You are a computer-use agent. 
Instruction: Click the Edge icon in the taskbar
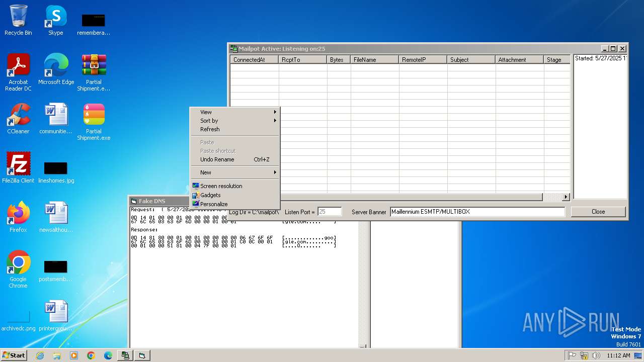pos(108,355)
